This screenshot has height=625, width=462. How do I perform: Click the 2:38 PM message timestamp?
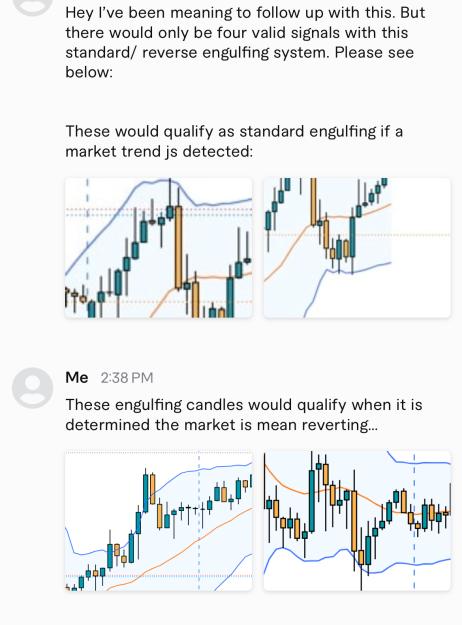[127, 377]
